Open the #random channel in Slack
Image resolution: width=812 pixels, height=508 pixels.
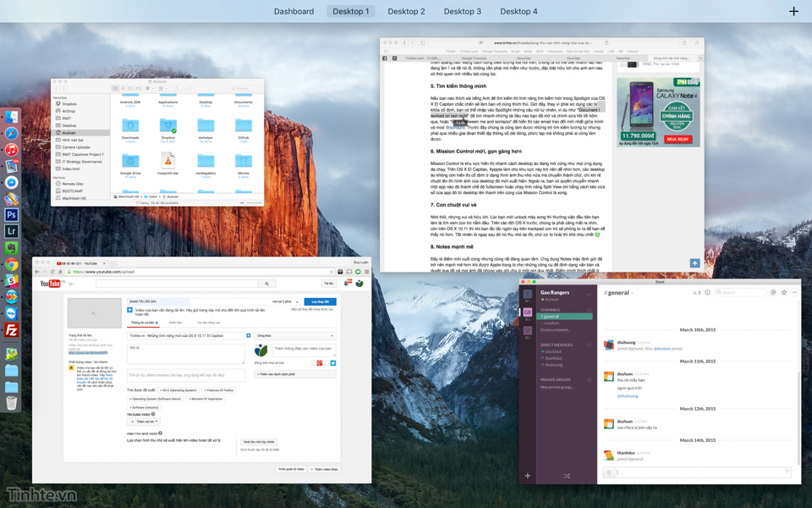pyautogui.click(x=551, y=323)
